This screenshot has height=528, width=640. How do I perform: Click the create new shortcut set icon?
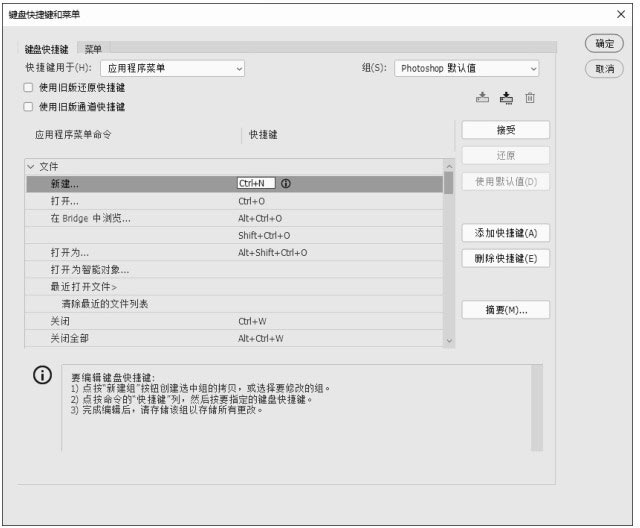[506, 97]
